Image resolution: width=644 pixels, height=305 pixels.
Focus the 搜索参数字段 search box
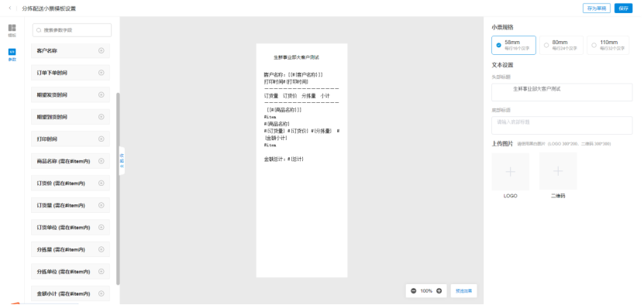click(x=72, y=30)
